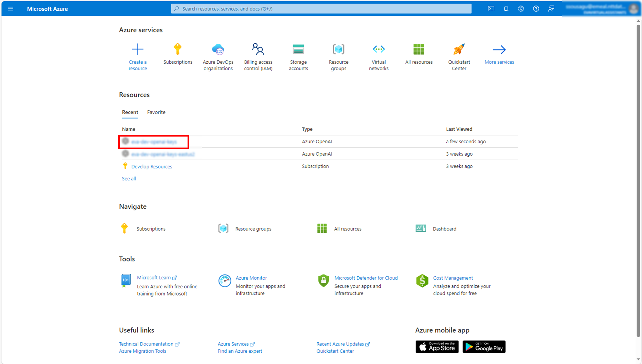Screen dimensions: 642x364
Task: Click the Dashboard chart icon
Action: tap(421, 228)
